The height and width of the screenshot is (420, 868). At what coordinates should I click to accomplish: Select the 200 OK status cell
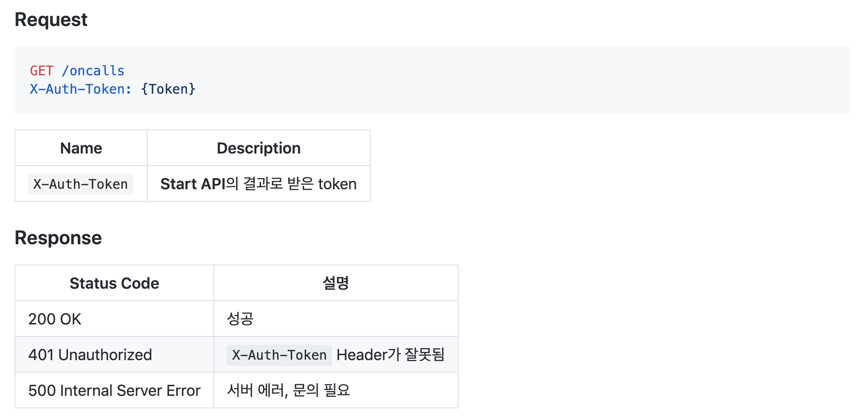(55, 319)
